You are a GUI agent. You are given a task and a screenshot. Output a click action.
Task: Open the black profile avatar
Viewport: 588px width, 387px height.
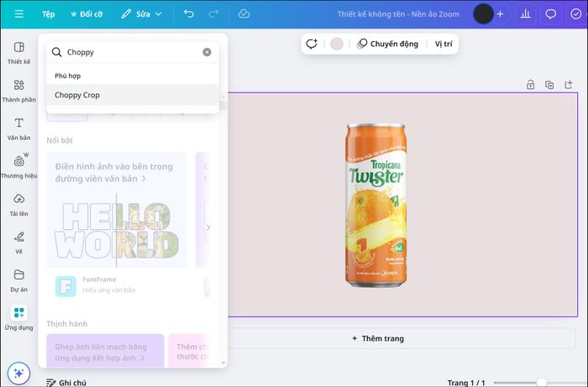[x=483, y=14]
